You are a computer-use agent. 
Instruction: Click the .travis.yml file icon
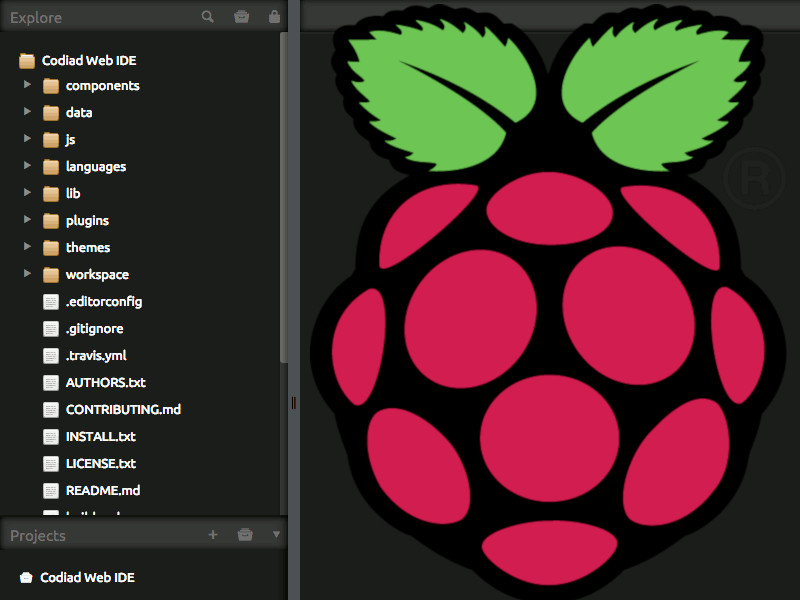51,356
